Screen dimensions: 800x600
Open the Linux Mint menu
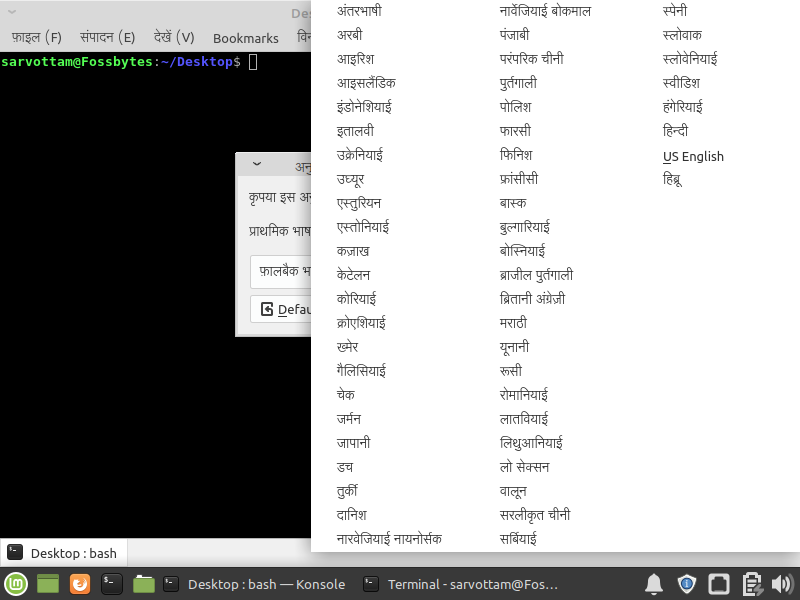(x=14, y=584)
